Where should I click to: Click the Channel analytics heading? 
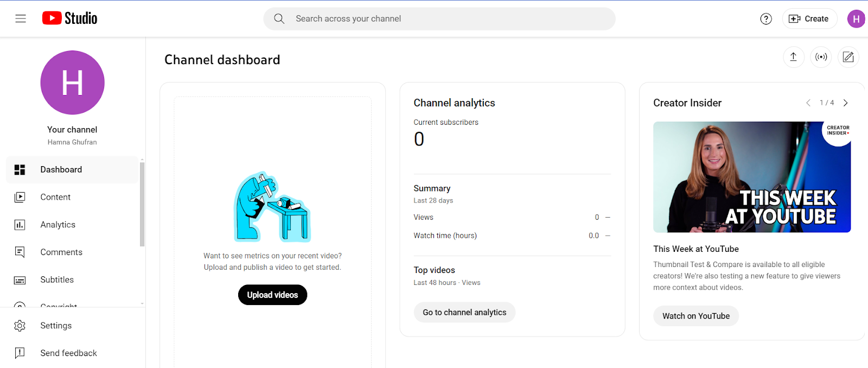[454, 103]
